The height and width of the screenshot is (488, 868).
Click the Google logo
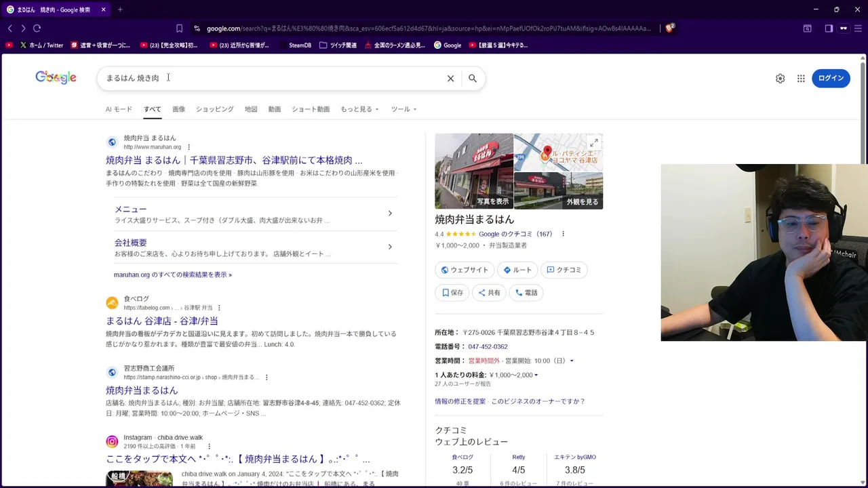click(x=56, y=77)
